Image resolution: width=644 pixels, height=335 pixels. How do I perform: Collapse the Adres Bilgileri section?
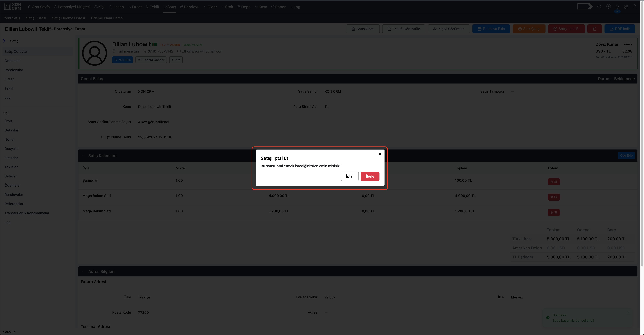coord(83,271)
